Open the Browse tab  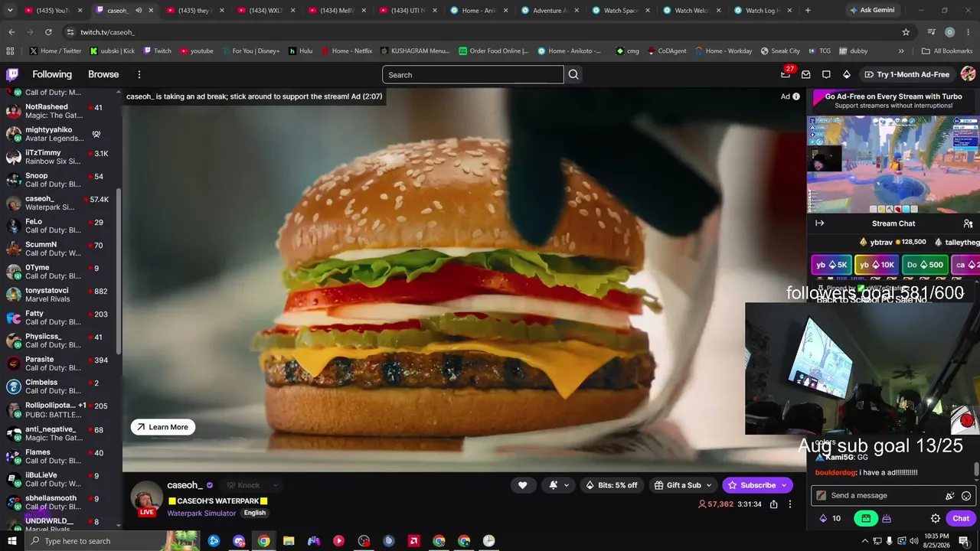point(103,74)
